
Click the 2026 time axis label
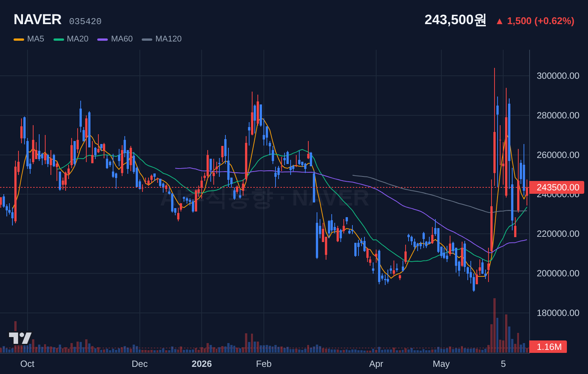[202, 364]
